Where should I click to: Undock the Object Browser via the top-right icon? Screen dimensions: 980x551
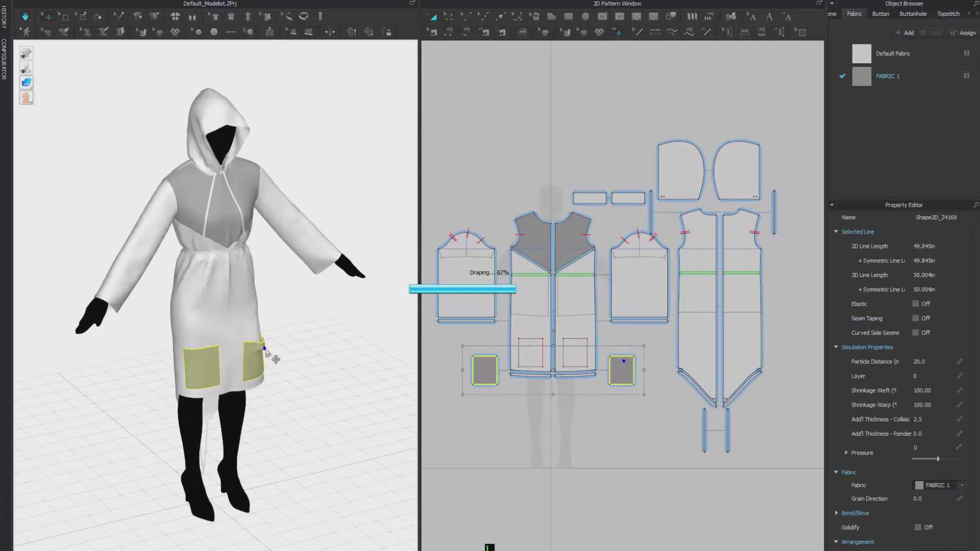pos(976,3)
